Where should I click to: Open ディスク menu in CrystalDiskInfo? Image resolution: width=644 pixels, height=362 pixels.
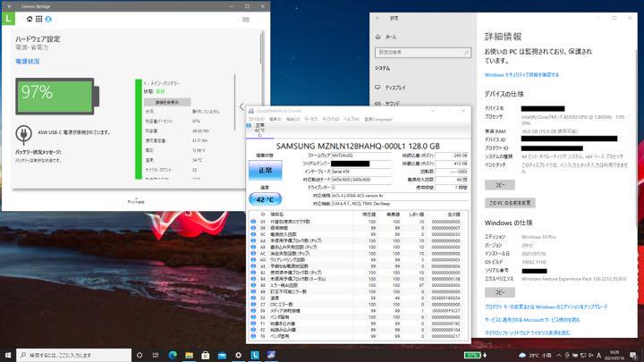331,119
